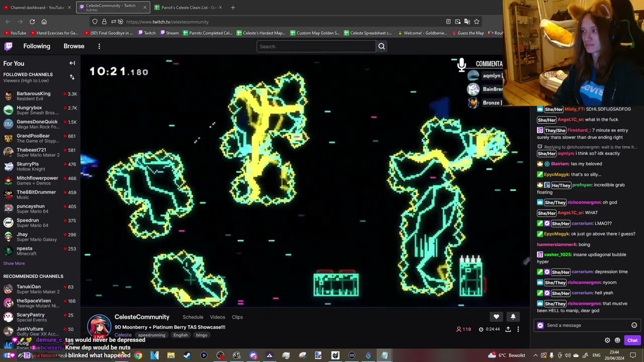Open channel points icon beside Chat button
Screen dimensions: 644x362
(617, 340)
